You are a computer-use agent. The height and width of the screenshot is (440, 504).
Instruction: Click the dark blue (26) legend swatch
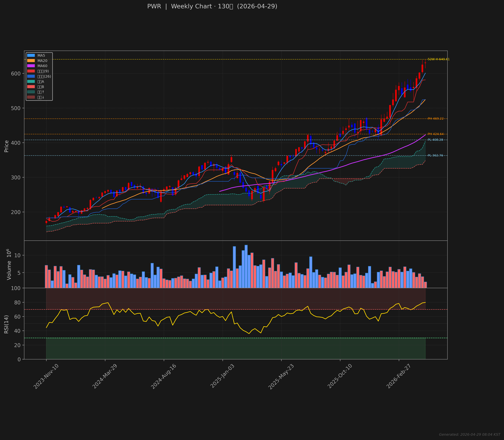pos(31,76)
